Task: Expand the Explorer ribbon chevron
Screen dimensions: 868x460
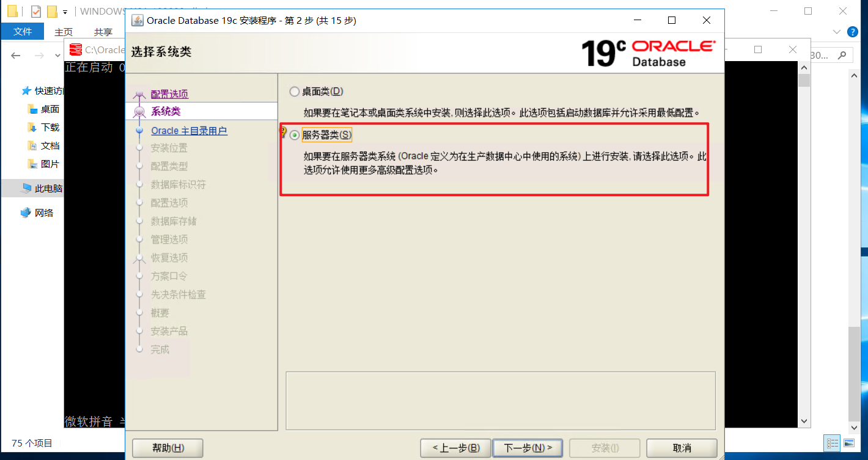Action: click(x=837, y=32)
